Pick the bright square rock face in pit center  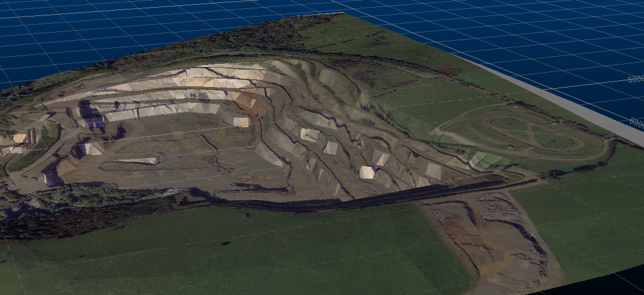241,122
